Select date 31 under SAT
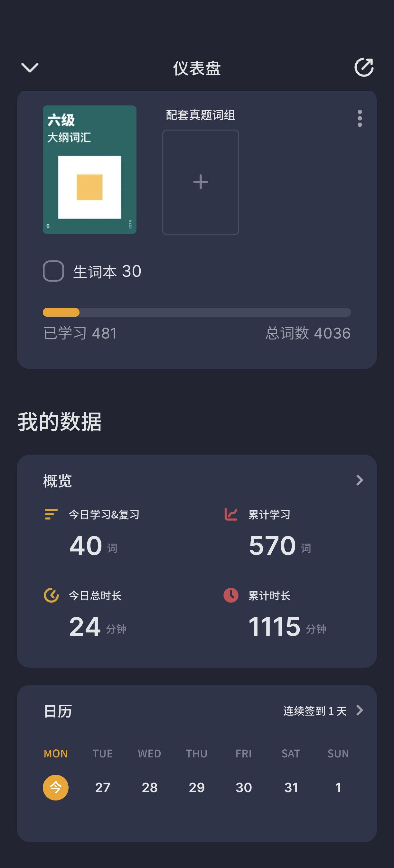 (291, 787)
